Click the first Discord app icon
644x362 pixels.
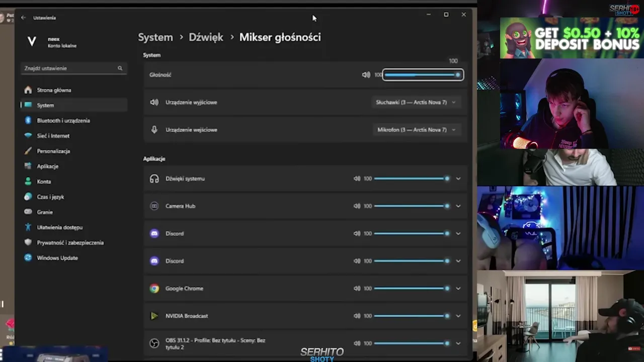(154, 234)
